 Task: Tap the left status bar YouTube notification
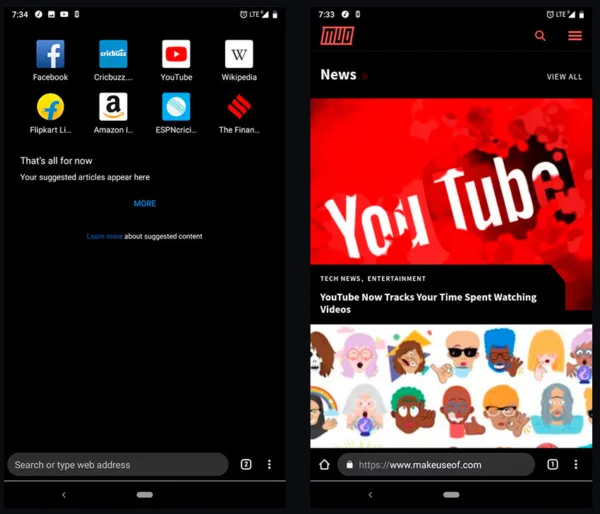click(64, 14)
